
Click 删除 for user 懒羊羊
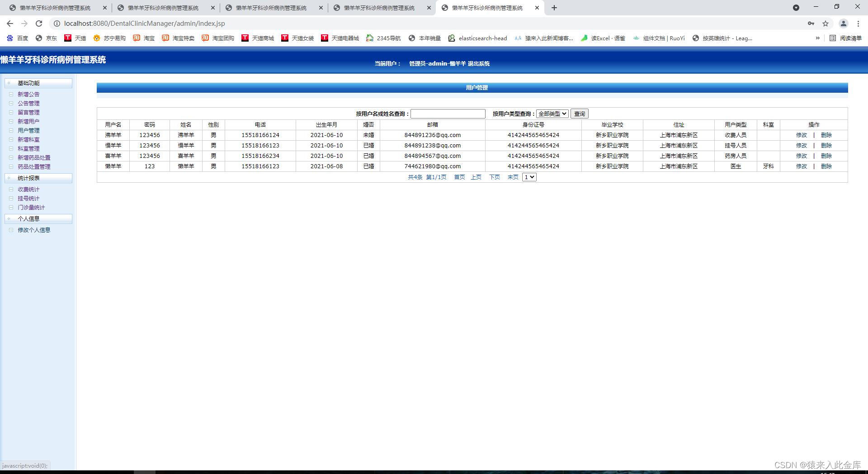(826, 166)
